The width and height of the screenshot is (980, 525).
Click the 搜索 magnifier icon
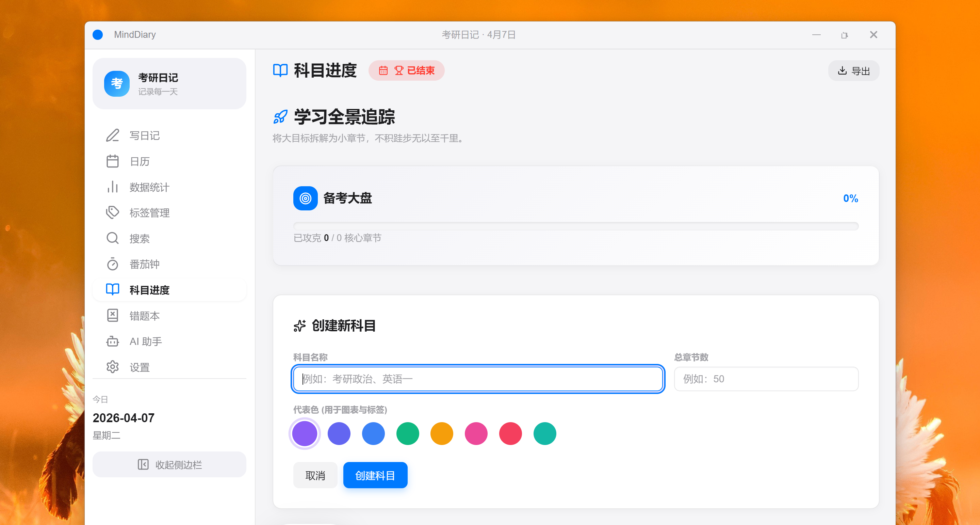coord(113,238)
